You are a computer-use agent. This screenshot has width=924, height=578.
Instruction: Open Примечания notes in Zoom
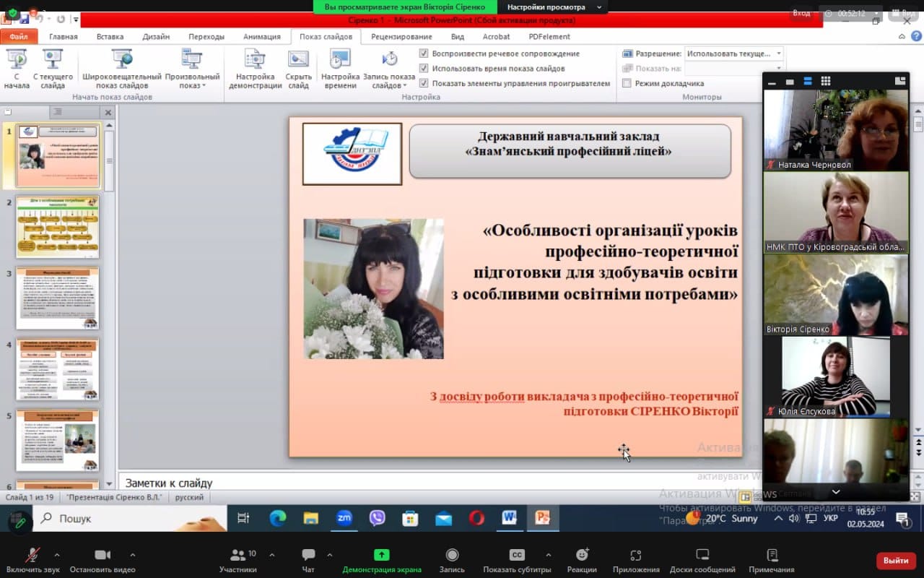(771, 560)
